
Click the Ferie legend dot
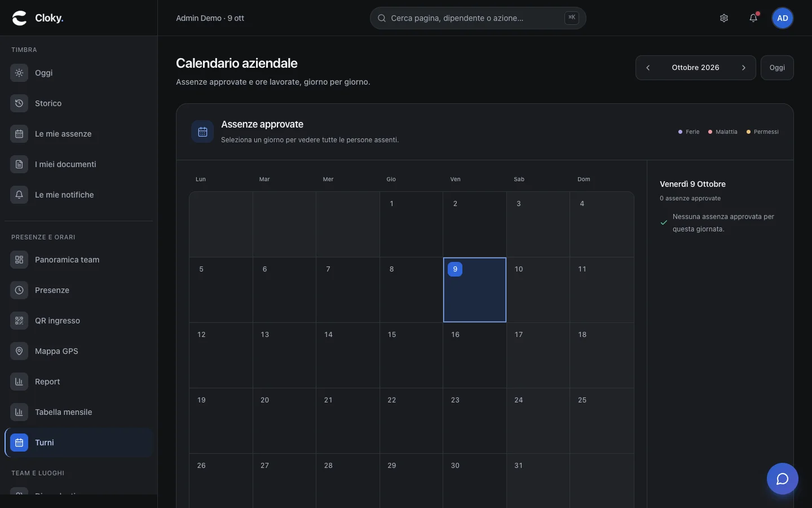point(680,132)
